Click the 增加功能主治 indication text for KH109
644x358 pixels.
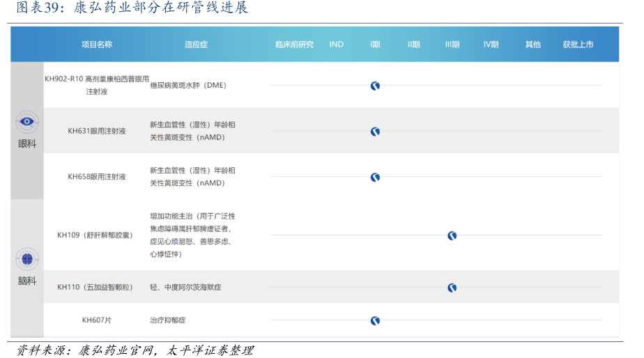[192, 235]
